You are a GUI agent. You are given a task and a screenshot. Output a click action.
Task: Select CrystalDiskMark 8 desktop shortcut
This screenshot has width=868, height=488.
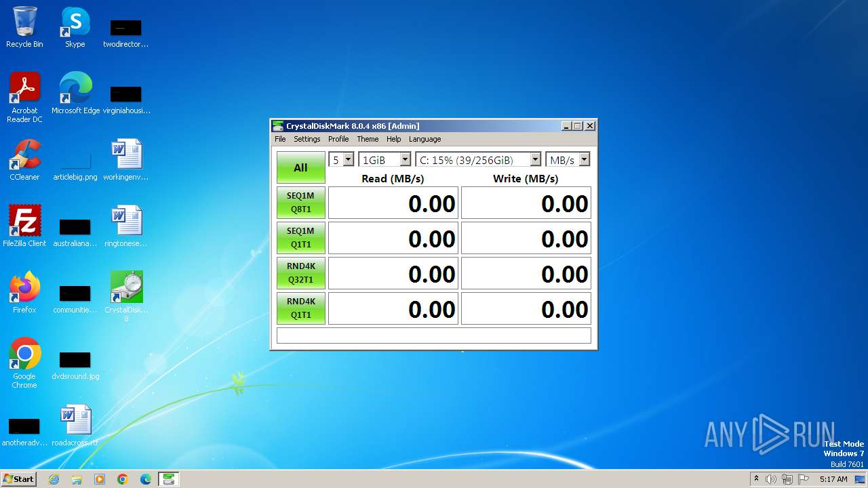tap(126, 296)
